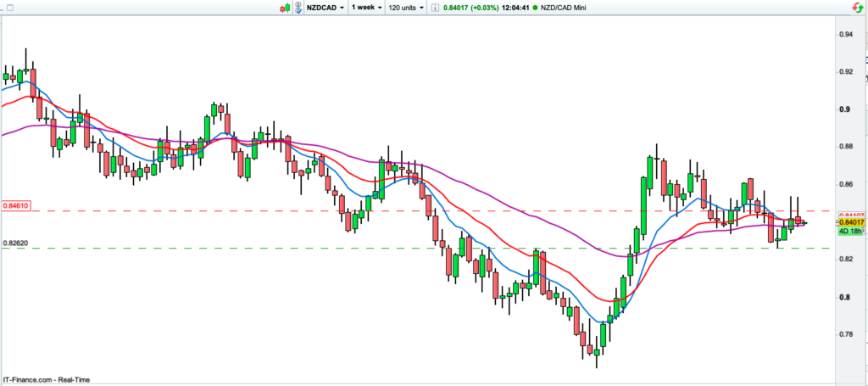Open the NZDCAD instrument dropdown
Image resolution: width=868 pixels, height=386 pixels.
326,8
